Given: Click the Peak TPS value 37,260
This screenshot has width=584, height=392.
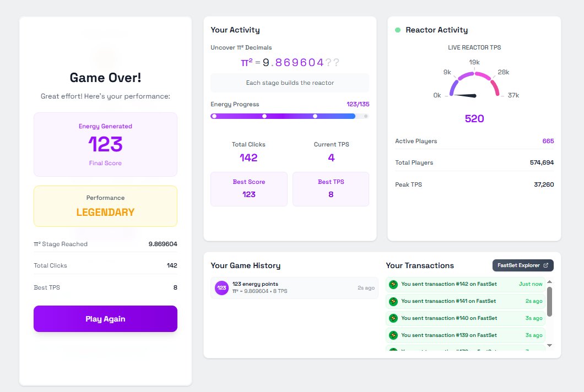Looking at the screenshot, I should tap(544, 184).
